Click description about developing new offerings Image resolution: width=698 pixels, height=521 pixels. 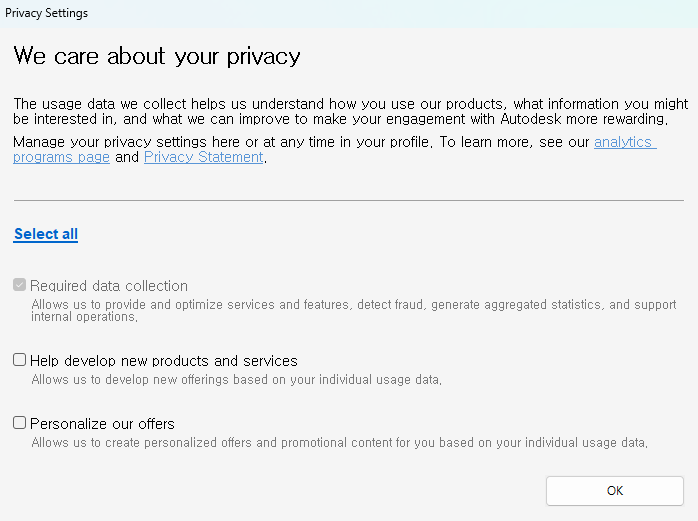click(x=236, y=379)
